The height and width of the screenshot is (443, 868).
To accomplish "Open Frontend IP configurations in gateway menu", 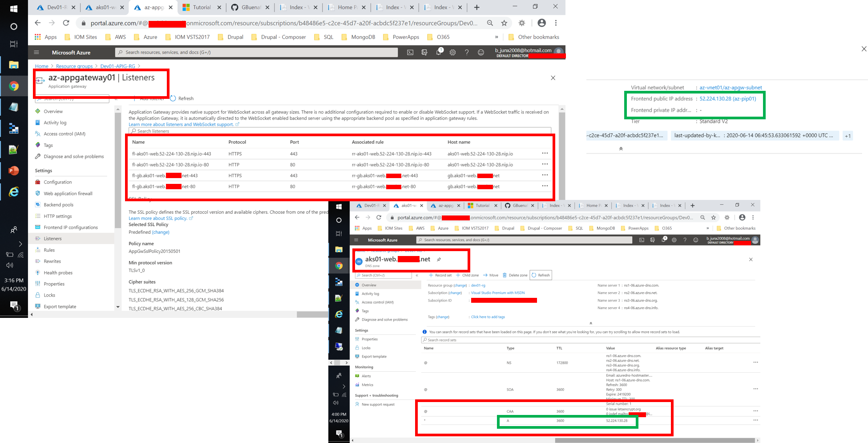I will pos(70,228).
